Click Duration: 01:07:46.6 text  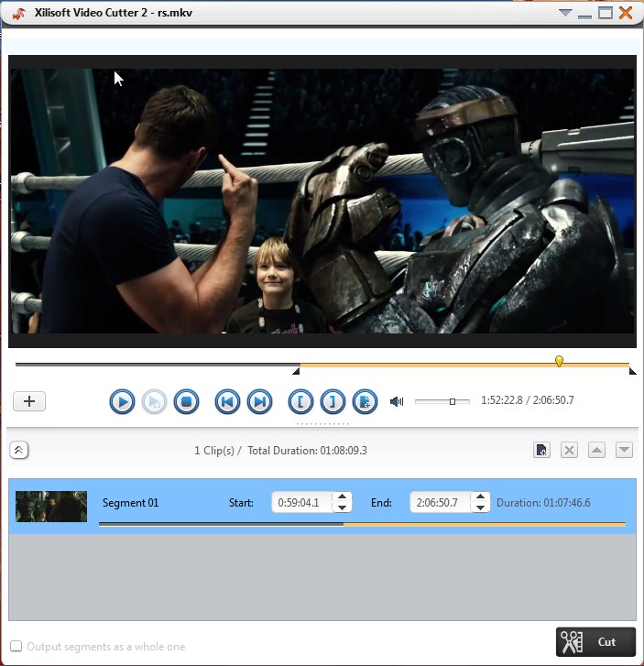click(543, 503)
